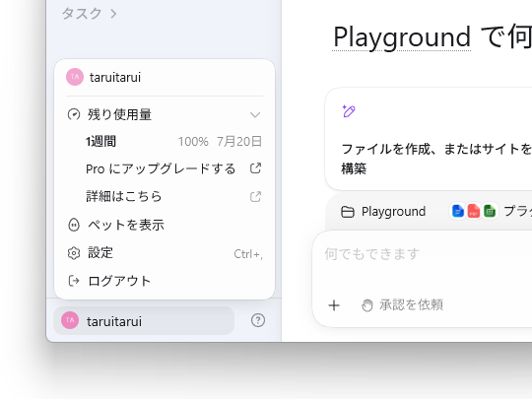Open 設定 from the account menu

(x=165, y=253)
